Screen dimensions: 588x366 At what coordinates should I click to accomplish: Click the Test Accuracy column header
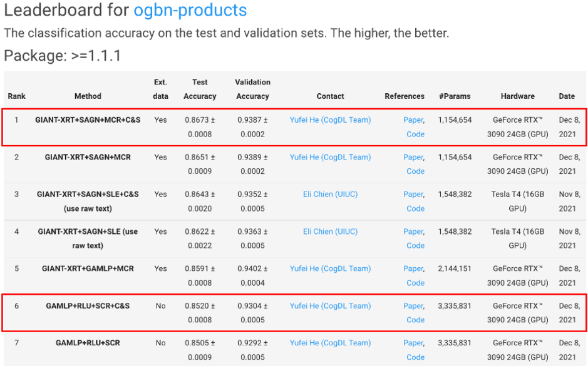pos(200,89)
